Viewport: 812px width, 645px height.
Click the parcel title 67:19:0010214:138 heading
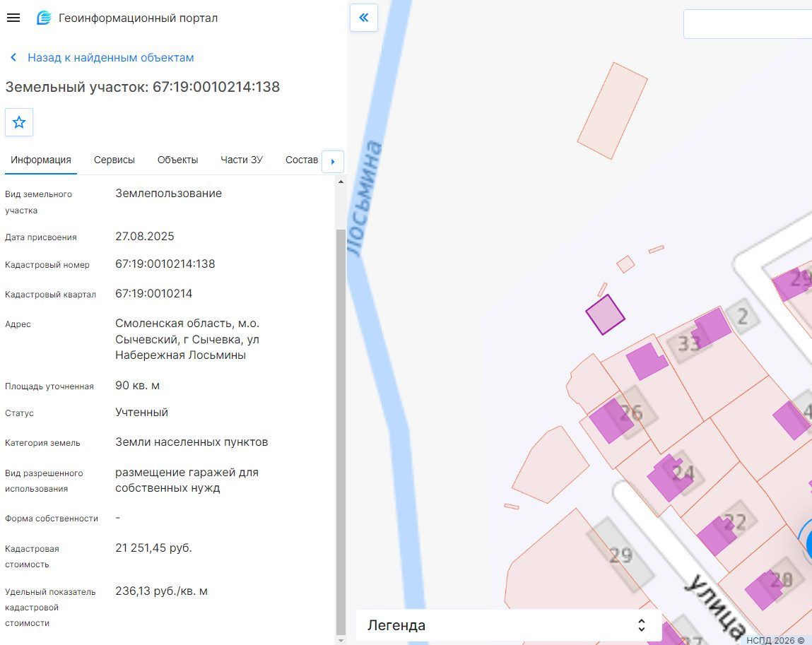143,87
